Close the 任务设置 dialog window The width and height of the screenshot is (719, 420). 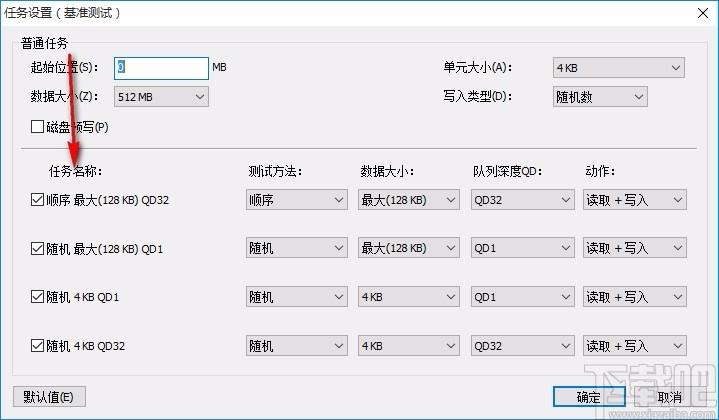point(703,13)
